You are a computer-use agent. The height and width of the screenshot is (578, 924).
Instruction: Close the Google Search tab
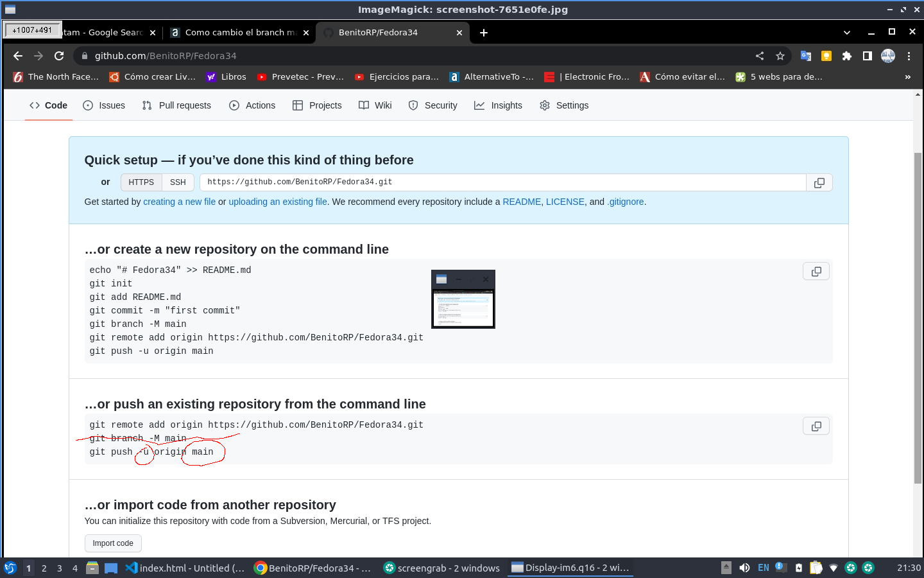click(x=153, y=33)
